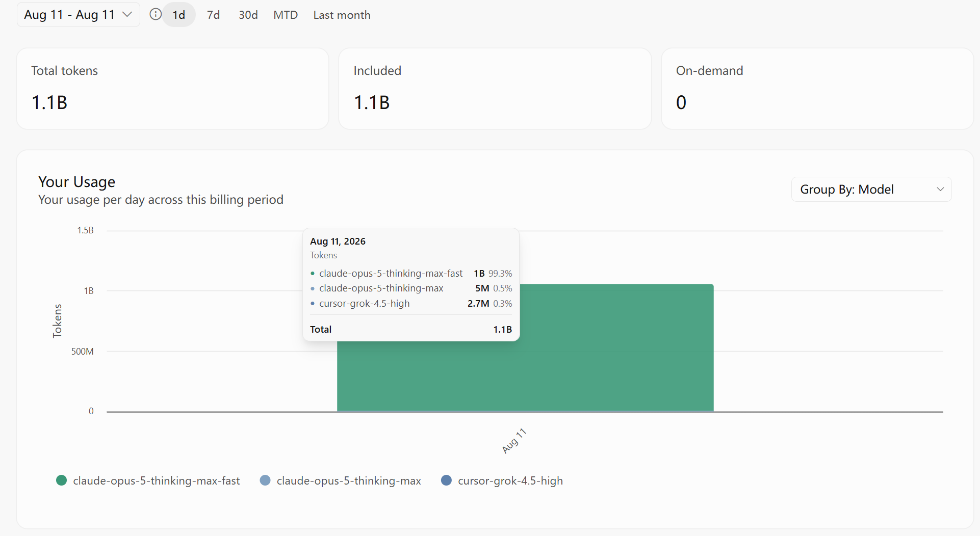Toggle cursor-grok-4.5-high legend entry
980x536 pixels.
[x=502, y=480]
